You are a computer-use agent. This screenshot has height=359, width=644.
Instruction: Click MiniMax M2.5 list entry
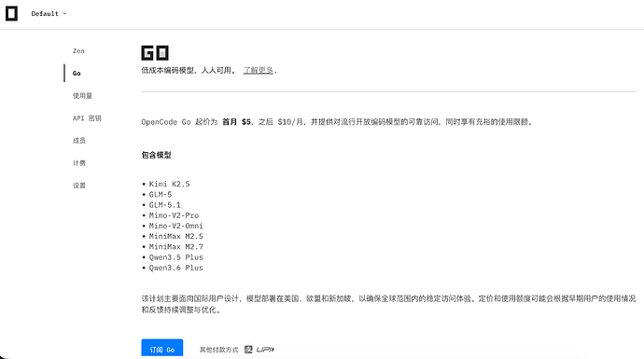point(175,236)
